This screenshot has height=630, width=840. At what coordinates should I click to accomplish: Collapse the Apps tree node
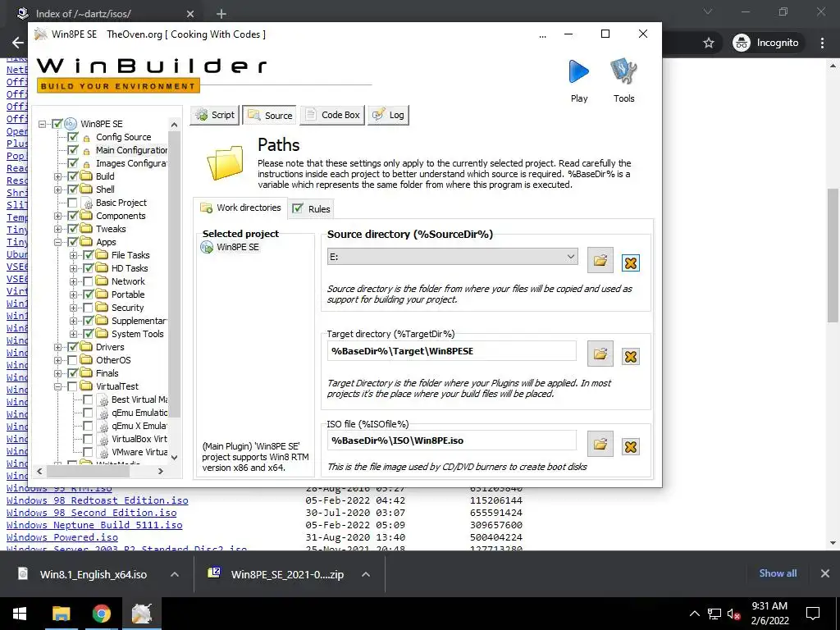tap(58, 242)
